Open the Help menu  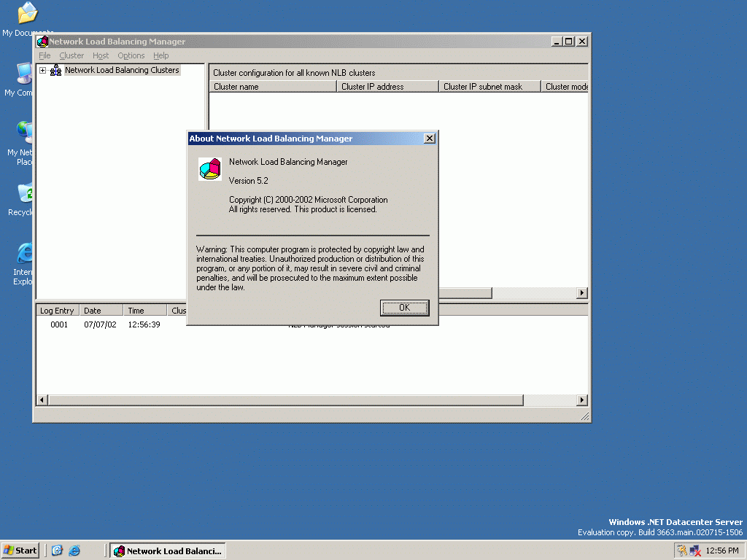pos(161,55)
